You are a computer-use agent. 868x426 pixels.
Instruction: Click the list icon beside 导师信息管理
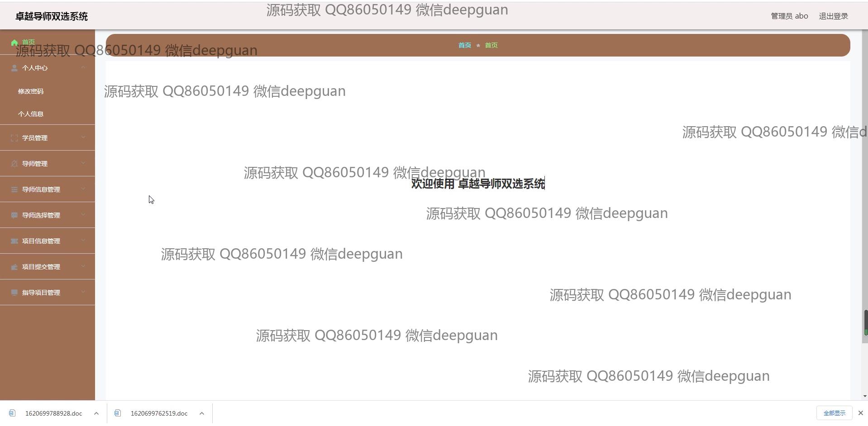point(14,189)
